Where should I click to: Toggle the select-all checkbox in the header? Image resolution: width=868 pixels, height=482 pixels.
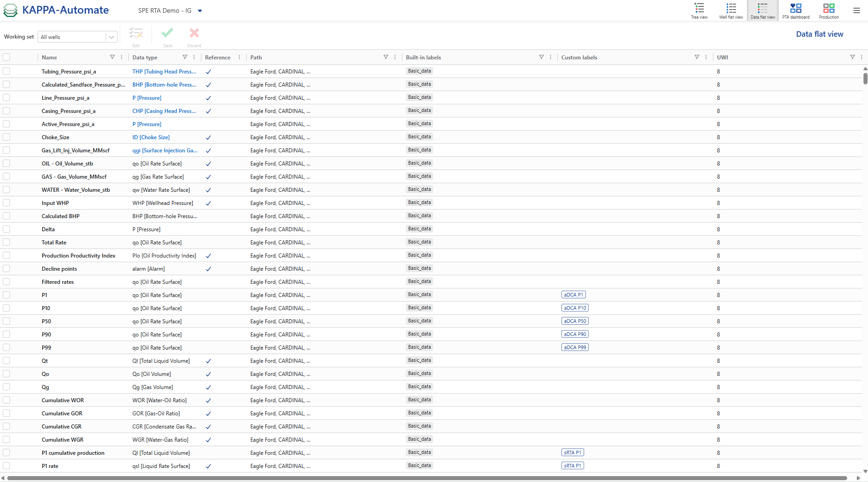6,57
